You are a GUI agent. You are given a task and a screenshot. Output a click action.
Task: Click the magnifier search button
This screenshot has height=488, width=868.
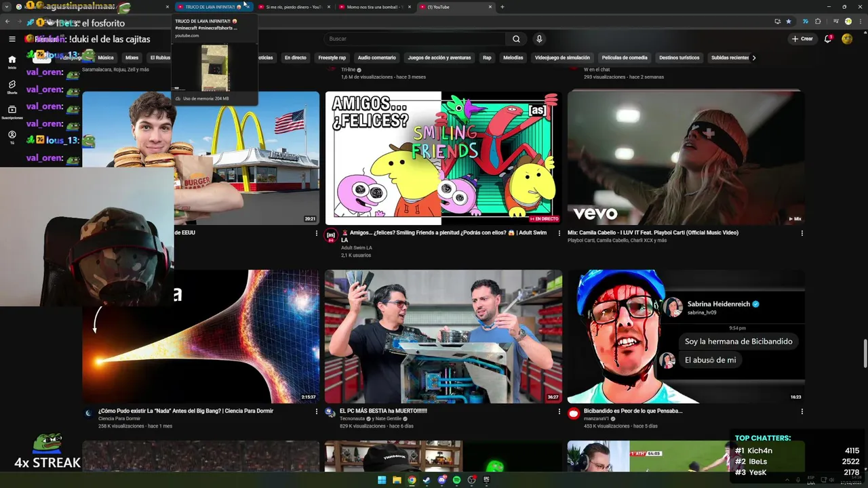[x=516, y=39]
